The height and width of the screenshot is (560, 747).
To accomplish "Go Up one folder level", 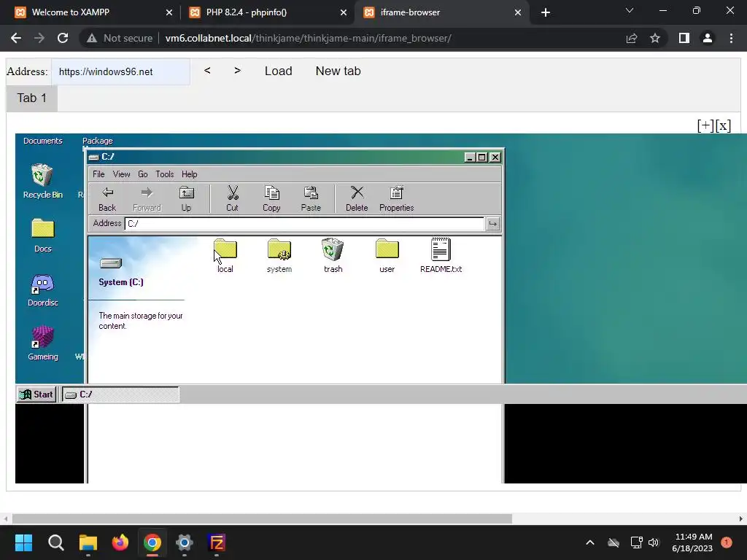I will click(x=186, y=198).
